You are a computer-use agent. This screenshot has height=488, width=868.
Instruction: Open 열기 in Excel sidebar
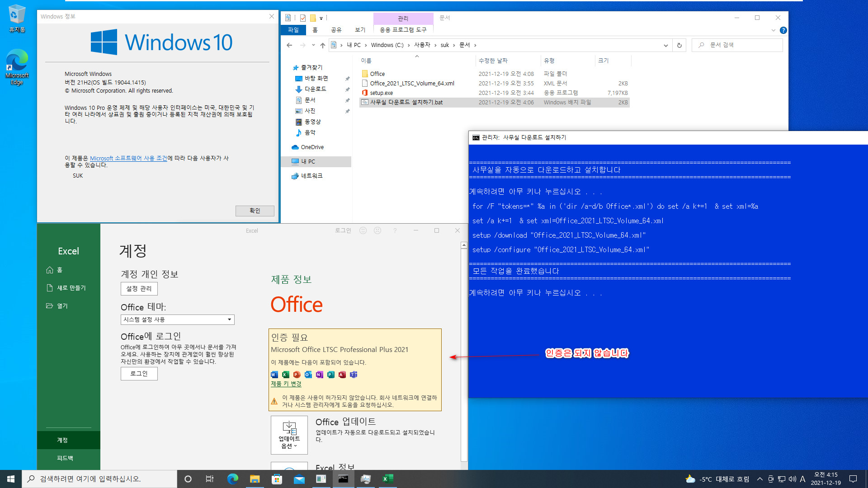click(x=69, y=306)
